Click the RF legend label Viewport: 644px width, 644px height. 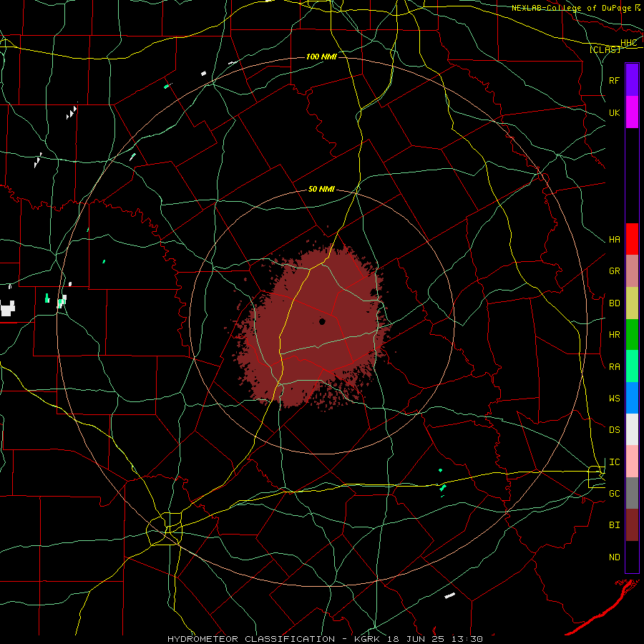[x=614, y=80]
